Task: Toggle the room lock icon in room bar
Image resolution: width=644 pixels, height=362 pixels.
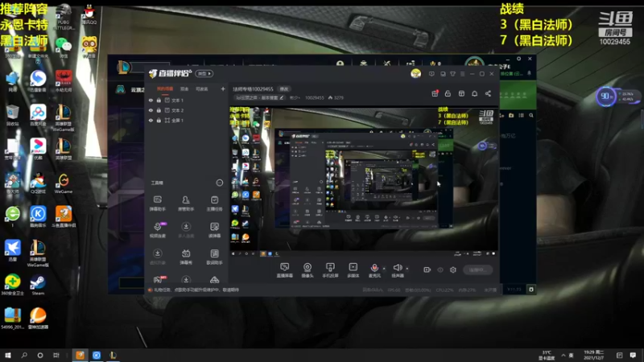Action: pos(448,93)
